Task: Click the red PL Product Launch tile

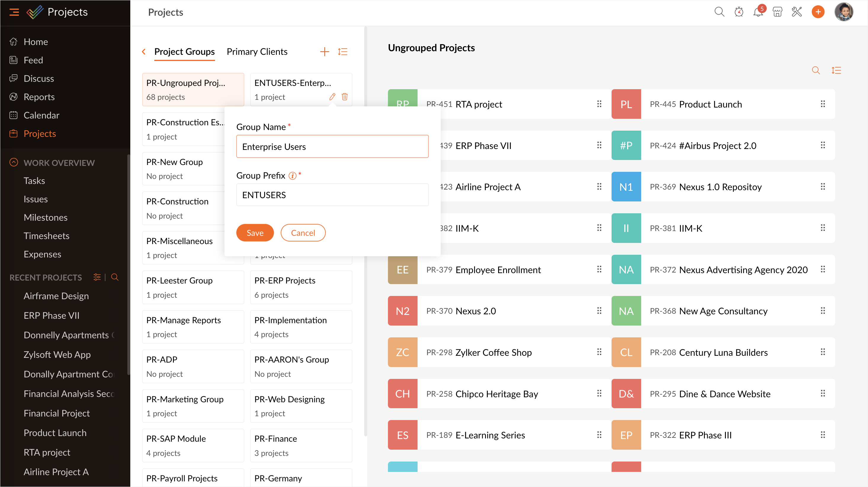Action: point(626,104)
